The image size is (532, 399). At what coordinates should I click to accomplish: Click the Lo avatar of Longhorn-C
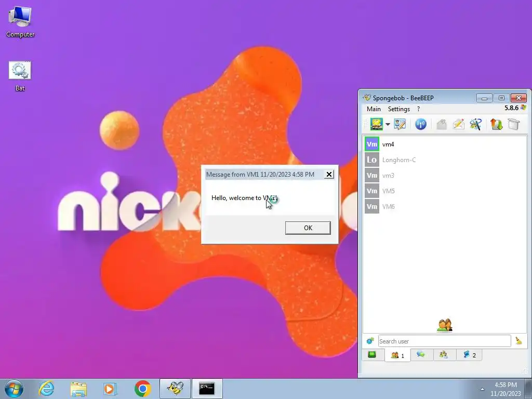[x=372, y=160]
